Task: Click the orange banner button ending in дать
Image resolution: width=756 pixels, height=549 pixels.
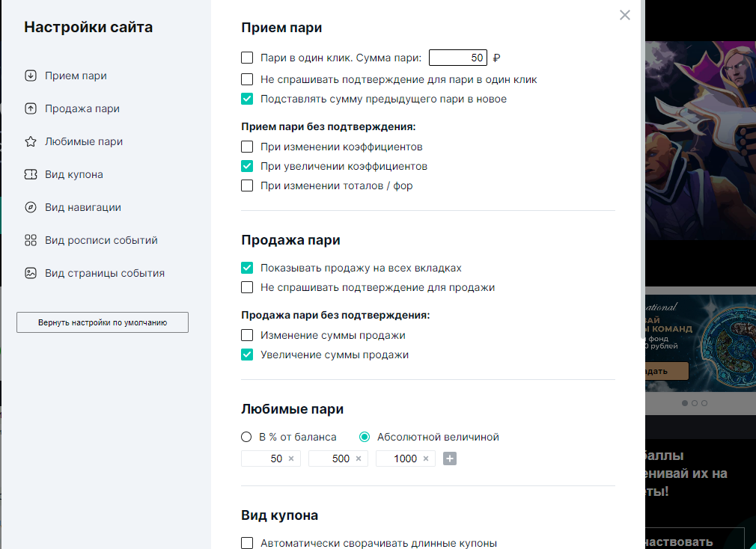Action: [667, 371]
